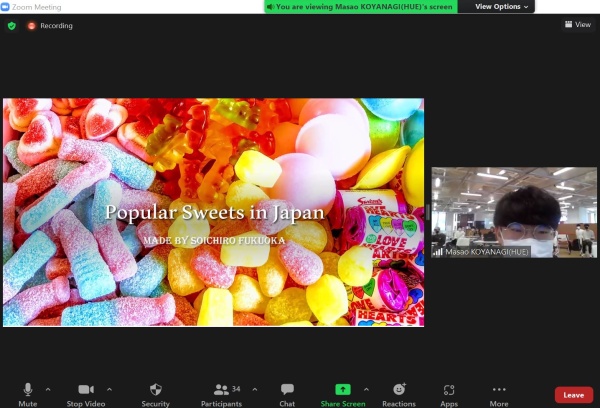Open the Security shield menu
The width and height of the screenshot is (600, 408).
(x=155, y=394)
